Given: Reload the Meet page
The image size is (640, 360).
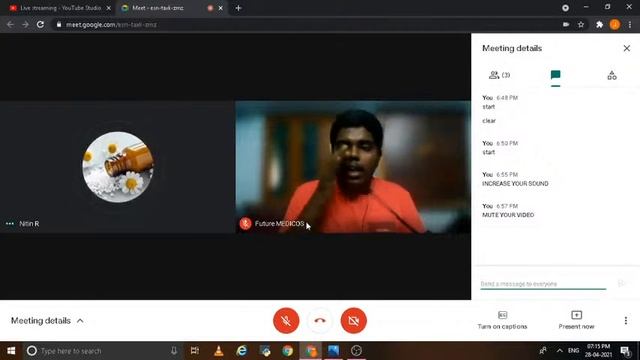Looking at the screenshot, I should [40, 24].
